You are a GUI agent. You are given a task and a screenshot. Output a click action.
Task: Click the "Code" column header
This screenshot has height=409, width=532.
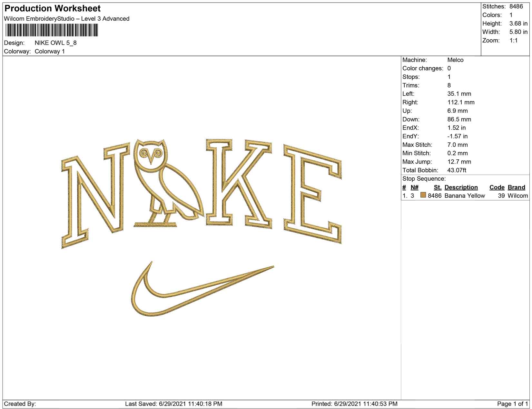(x=497, y=187)
